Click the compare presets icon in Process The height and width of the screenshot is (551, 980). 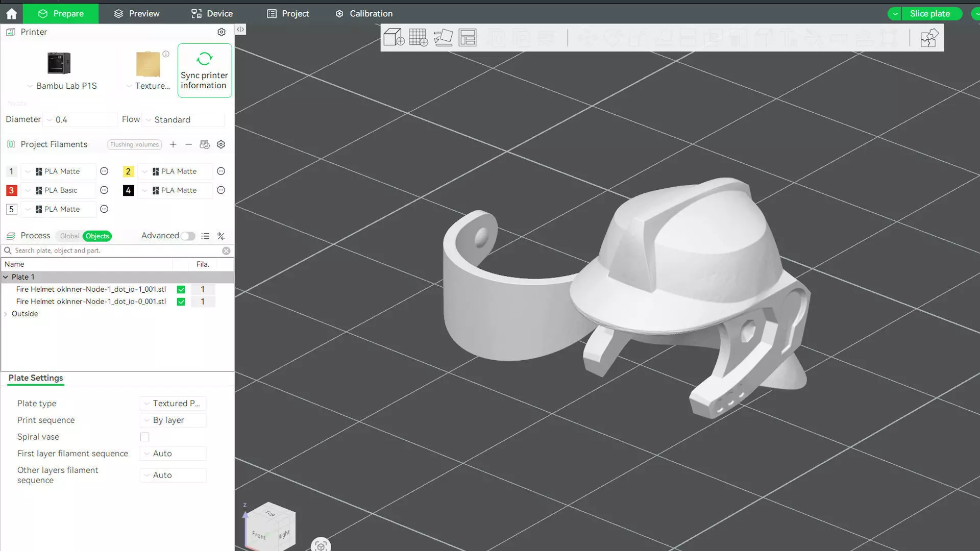pyautogui.click(x=221, y=236)
